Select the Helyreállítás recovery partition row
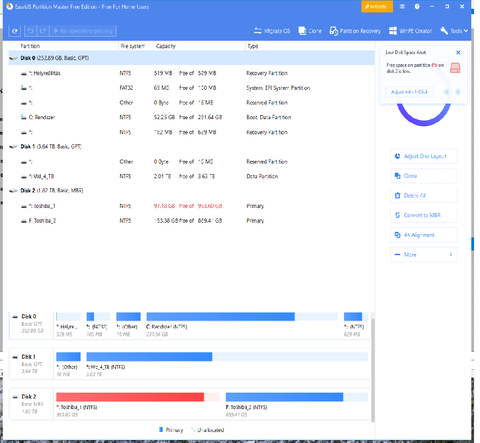Screen dimensions: 480x443 192,73
